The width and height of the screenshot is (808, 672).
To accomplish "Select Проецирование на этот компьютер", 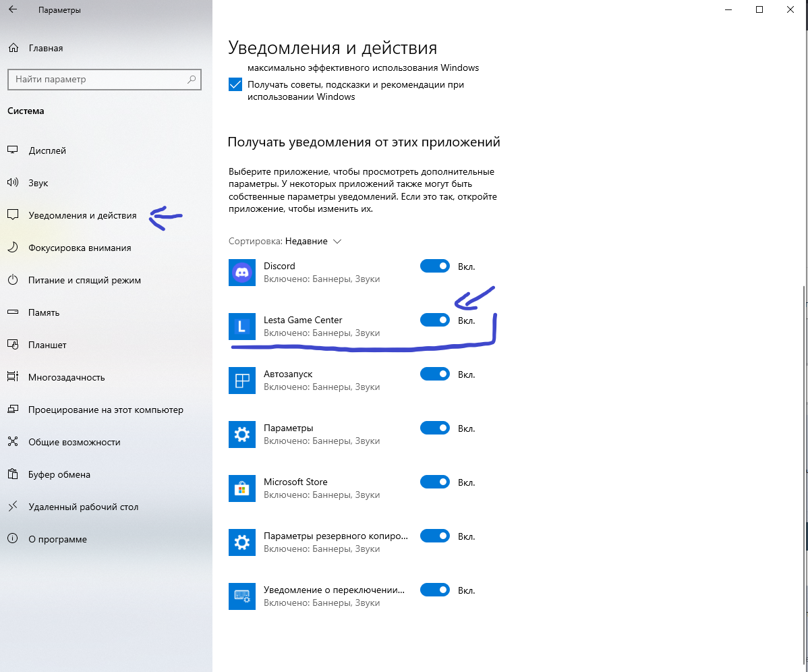I will point(106,410).
